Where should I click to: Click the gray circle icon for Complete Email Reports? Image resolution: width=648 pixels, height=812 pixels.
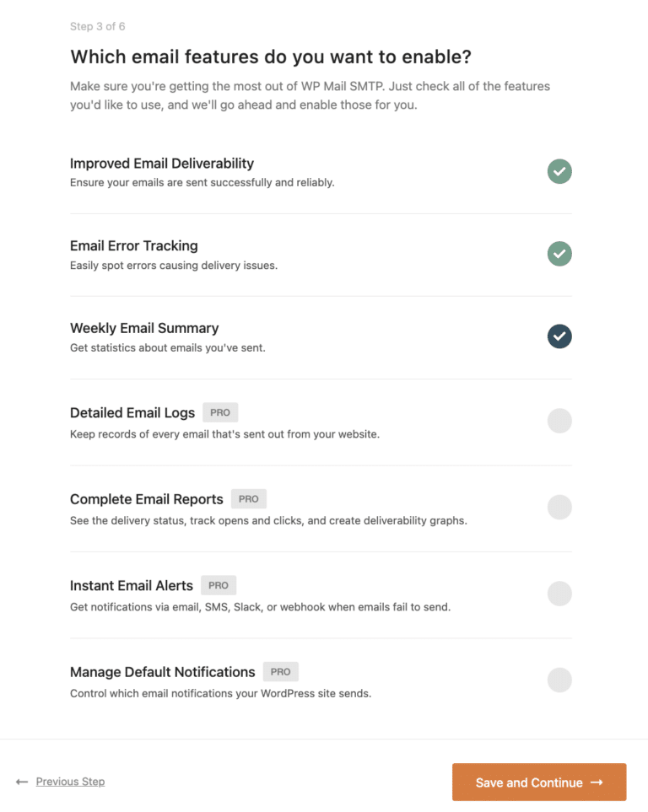[559, 507]
